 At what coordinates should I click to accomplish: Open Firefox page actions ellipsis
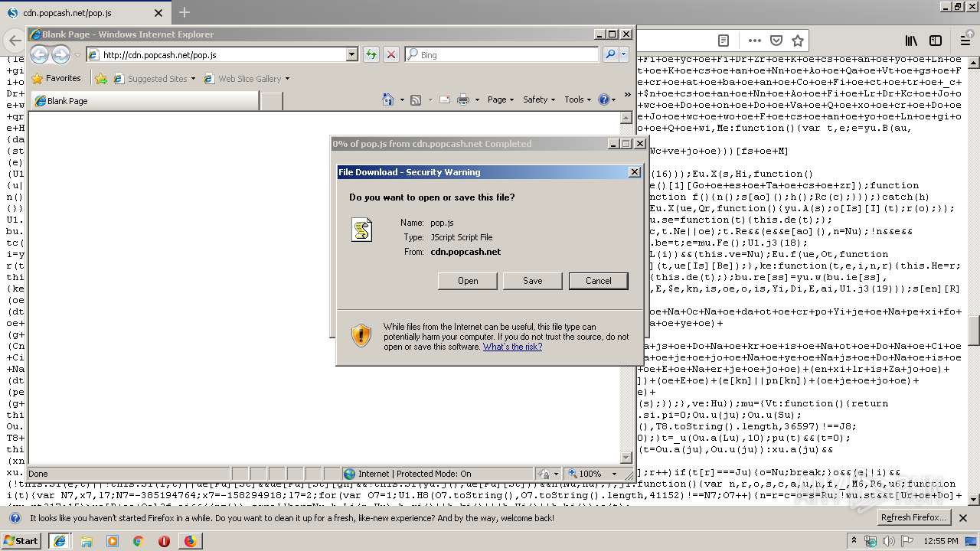[754, 41]
